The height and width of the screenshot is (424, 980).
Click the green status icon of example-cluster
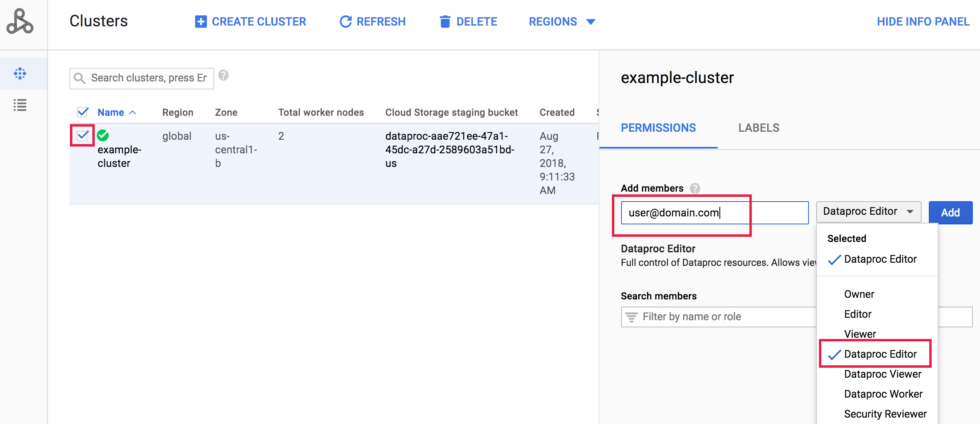(103, 136)
